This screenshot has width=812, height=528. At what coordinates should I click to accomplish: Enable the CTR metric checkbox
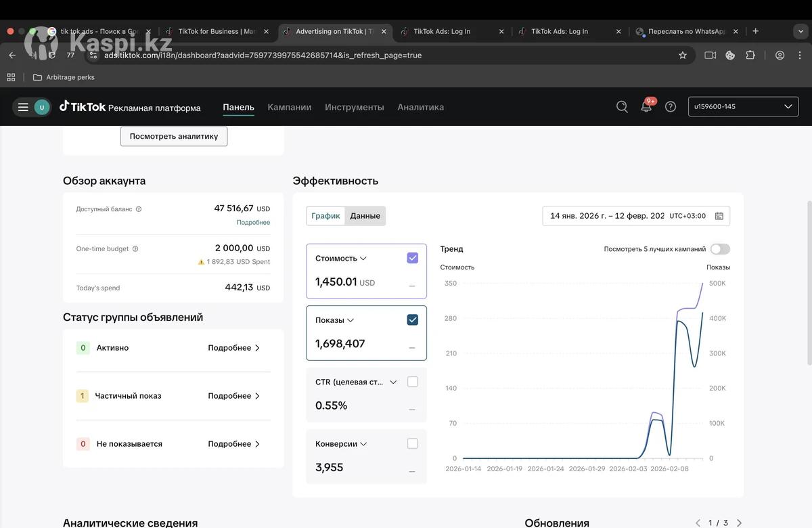pyautogui.click(x=413, y=382)
